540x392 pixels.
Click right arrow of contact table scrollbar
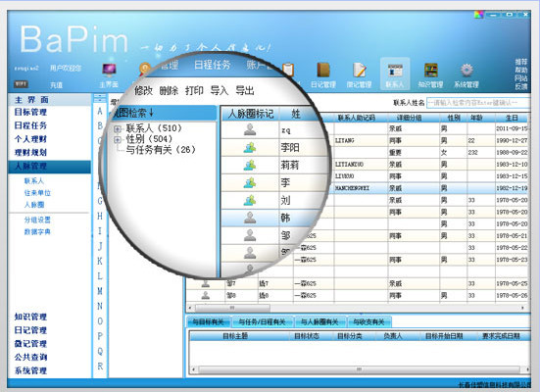tap(523, 308)
